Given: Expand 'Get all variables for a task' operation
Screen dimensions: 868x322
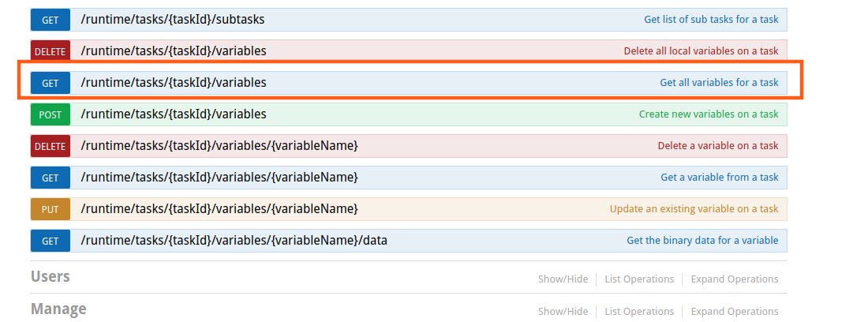Looking at the screenshot, I should tap(719, 82).
